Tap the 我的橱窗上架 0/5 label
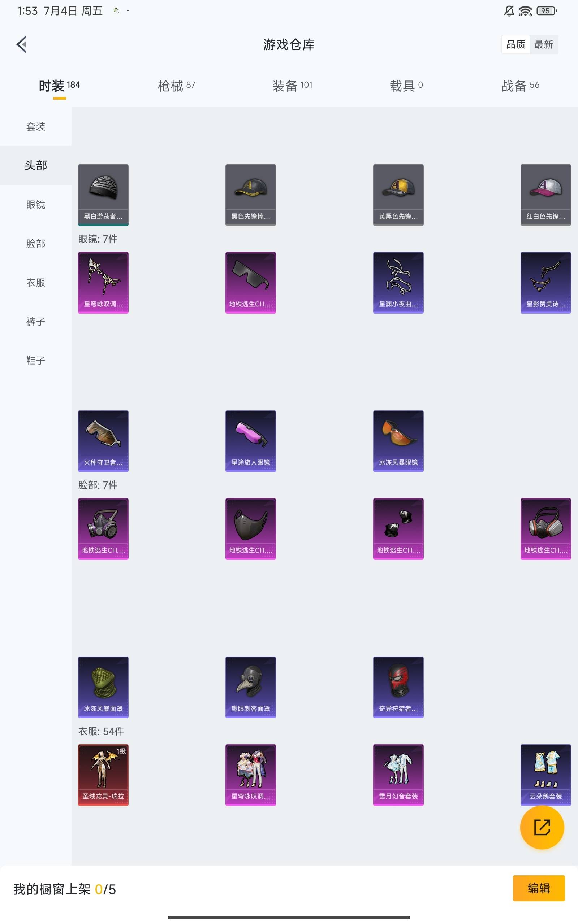Image resolution: width=578 pixels, height=924 pixels. 65,889
